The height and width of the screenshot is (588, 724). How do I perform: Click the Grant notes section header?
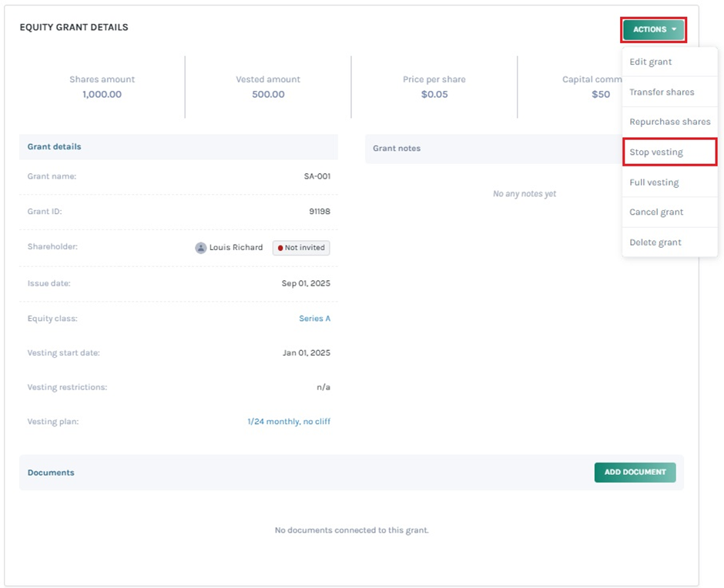click(x=397, y=148)
